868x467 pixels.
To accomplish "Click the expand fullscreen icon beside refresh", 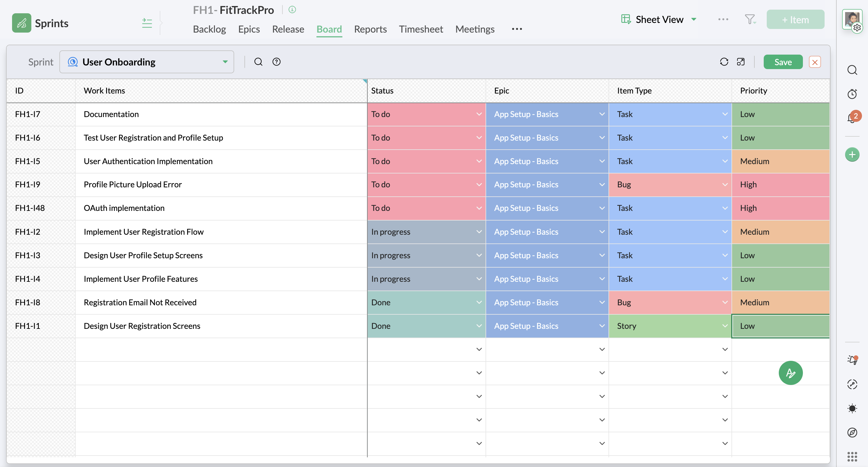I will 740,62.
